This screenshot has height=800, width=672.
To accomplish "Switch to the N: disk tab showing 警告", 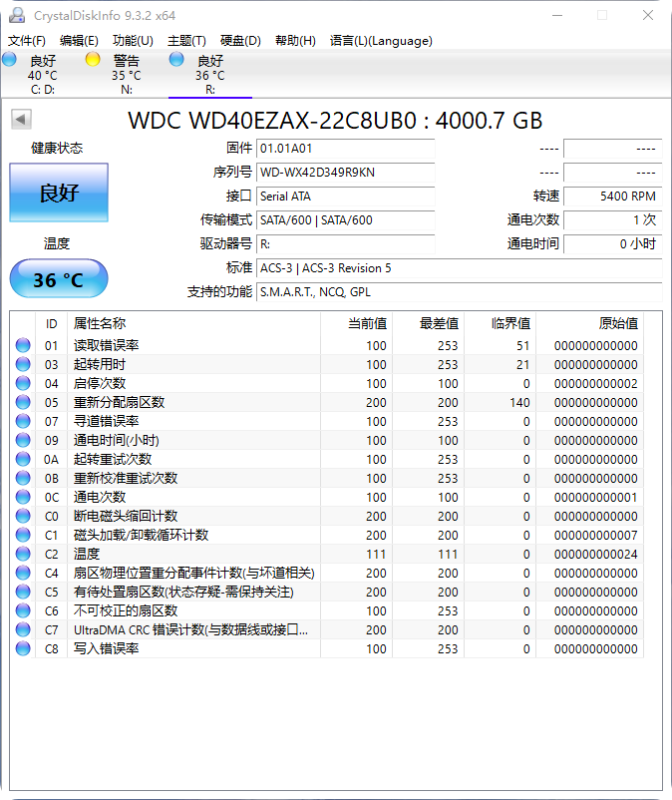I will pos(127,75).
